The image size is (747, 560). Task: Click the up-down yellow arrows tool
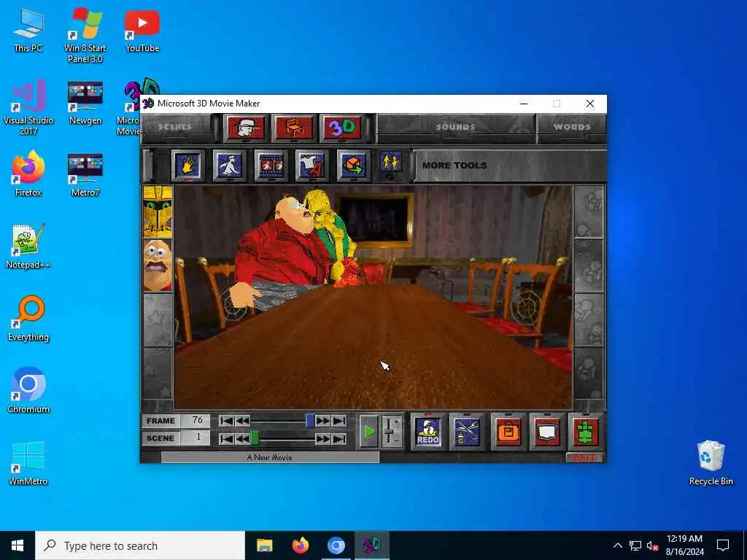pos(390,163)
